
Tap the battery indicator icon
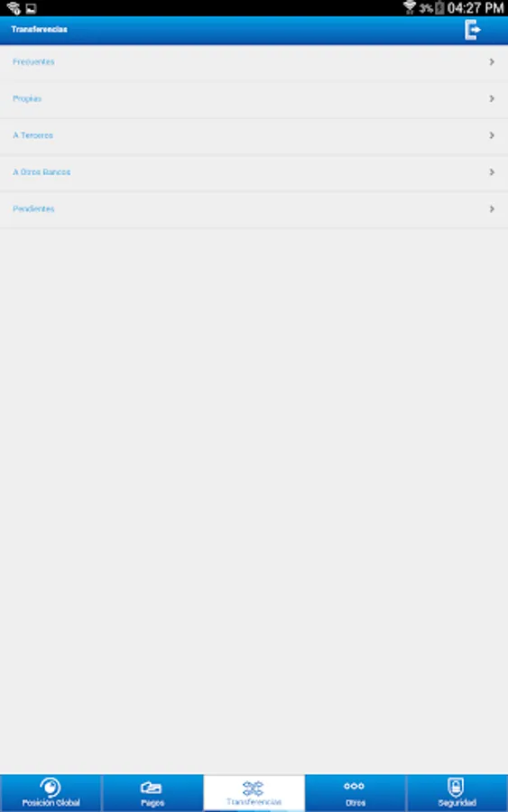(x=439, y=8)
